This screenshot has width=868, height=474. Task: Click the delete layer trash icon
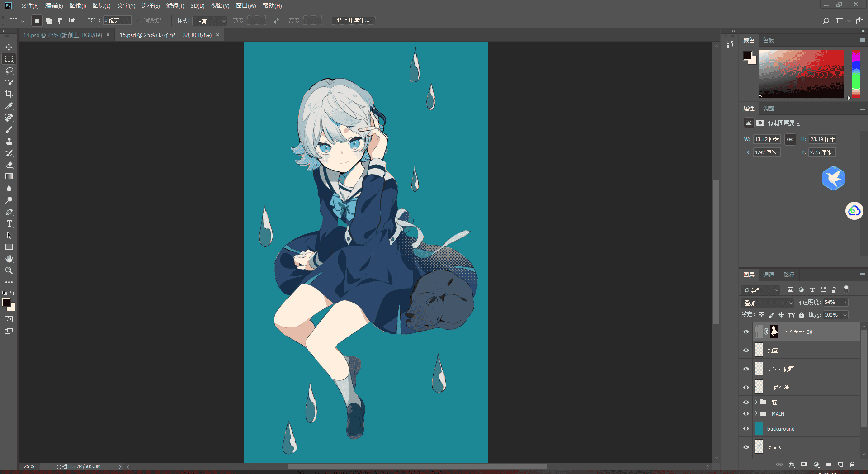(852, 465)
